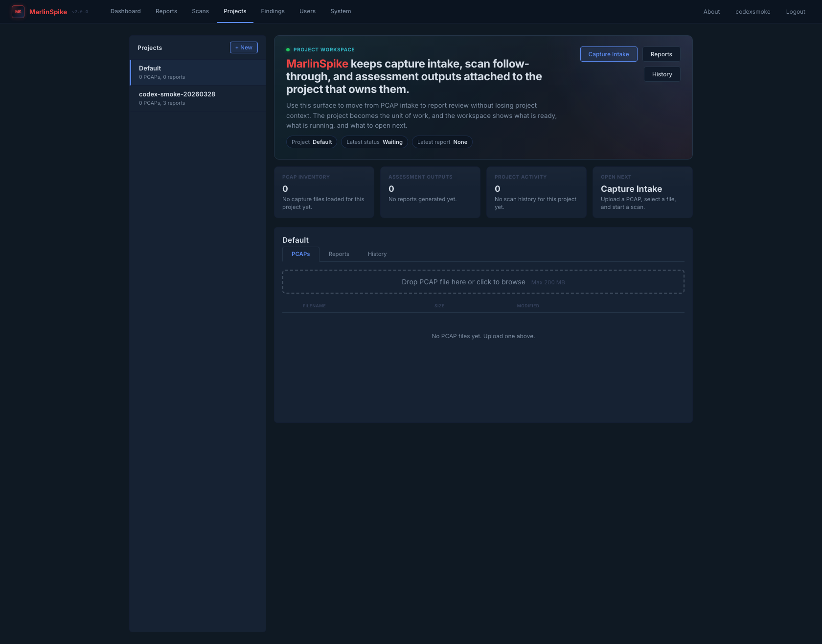Select the codex-smoke-20260328 project
The image size is (822, 644).
pos(198,98)
